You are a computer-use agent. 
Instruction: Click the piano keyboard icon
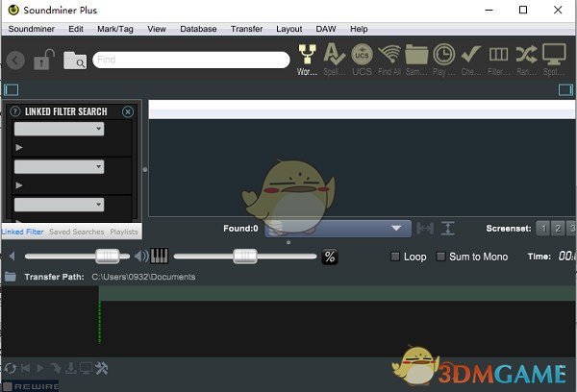[160, 256]
